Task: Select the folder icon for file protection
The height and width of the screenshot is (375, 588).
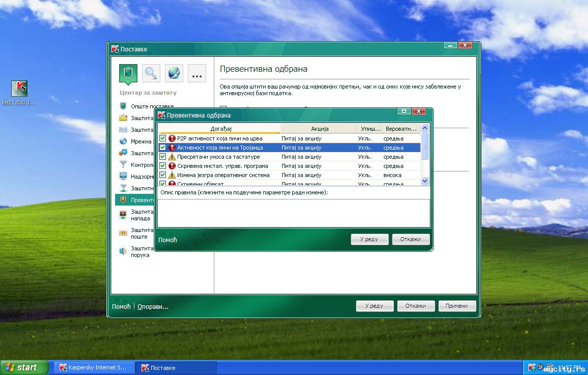Action: (x=123, y=118)
